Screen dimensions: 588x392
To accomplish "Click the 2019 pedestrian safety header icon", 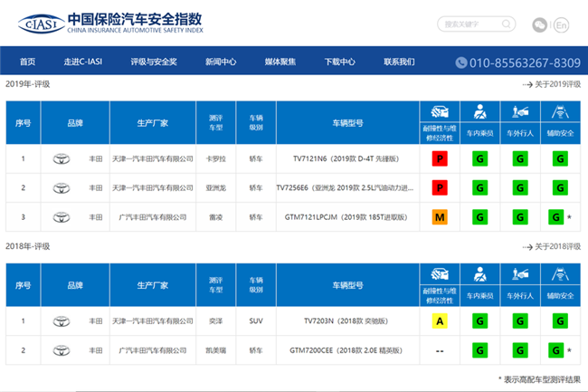I will tap(520, 111).
